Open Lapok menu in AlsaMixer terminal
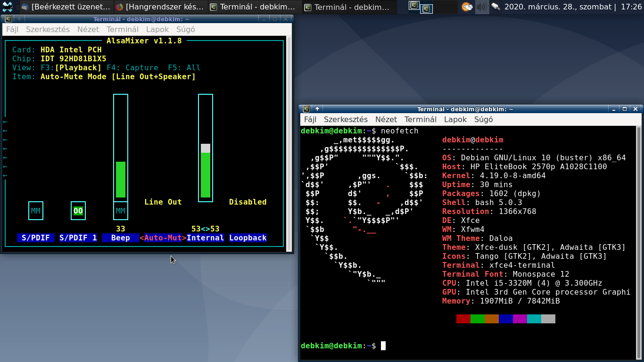Viewport: 644px width, 362px height. [157, 29]
